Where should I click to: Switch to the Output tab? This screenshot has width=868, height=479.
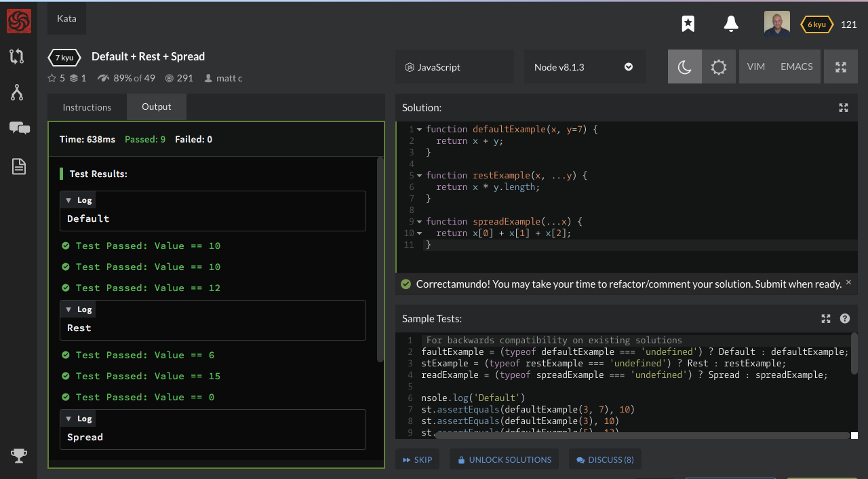tap(157, 107)
